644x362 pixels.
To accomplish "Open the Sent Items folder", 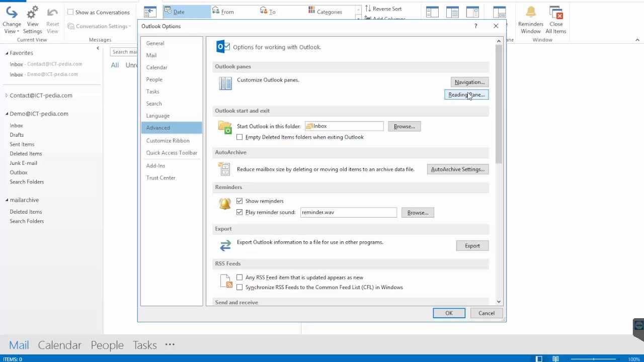I will pos(22,144).
